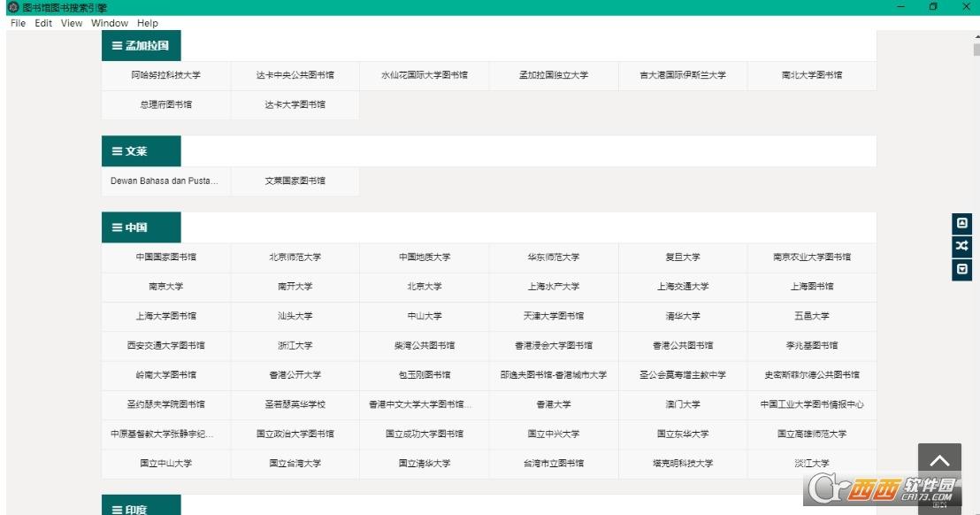Open 水仙花国际大学图书馆 link
The height and width of the screenshot is (515, 980).
pos(425,75)
